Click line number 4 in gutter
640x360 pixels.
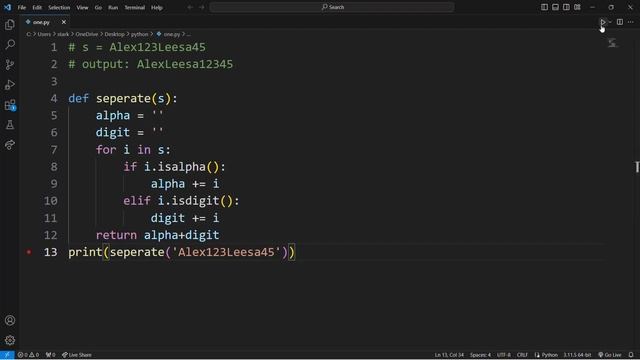[x=54, y=99]
